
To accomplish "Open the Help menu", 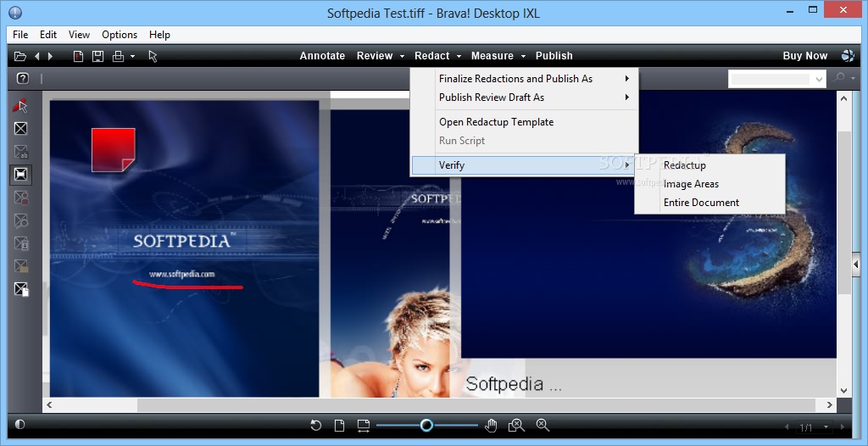I will click(x=159, y=35).
